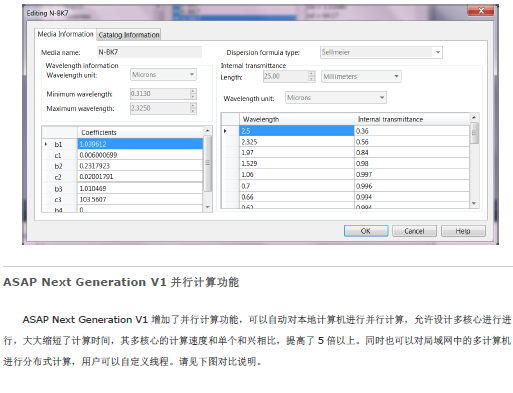
Task: Select the c2 coefficient value 0.02001791
Action: tap(140, 176)
